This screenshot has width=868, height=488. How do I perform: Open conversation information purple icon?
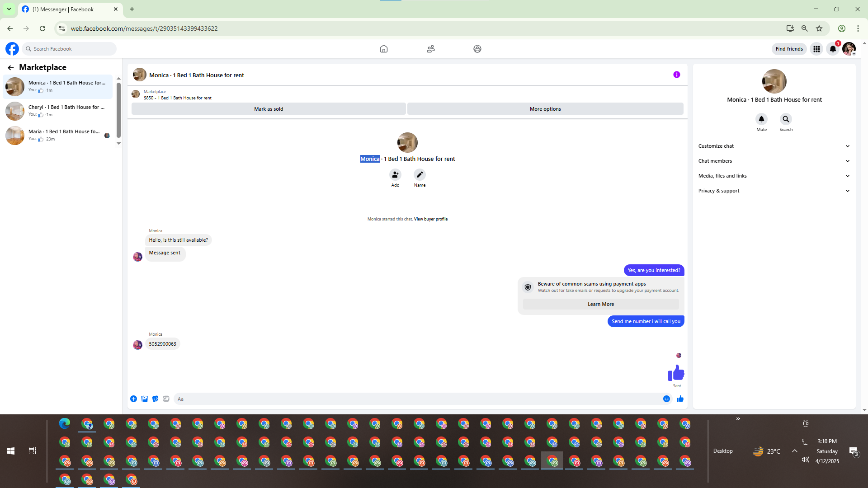click(x=677, y=75)
